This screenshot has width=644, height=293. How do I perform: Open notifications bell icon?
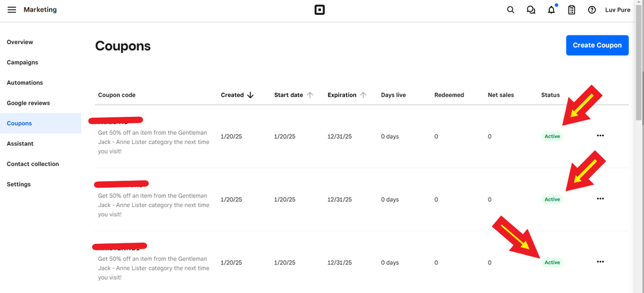[551, 10]
